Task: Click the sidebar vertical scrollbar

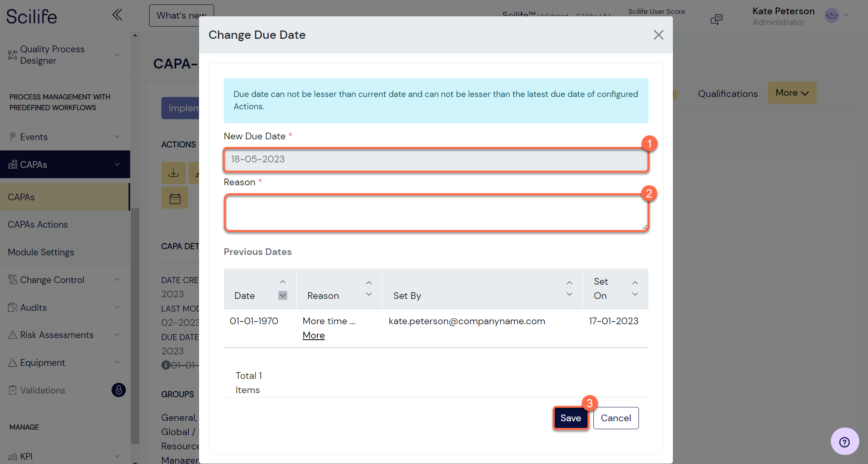Action: (135, 325)
